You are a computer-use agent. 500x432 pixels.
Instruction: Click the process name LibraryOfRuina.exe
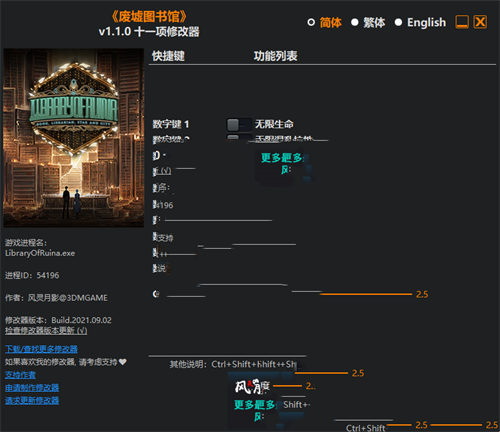click(x=40, y=253)
